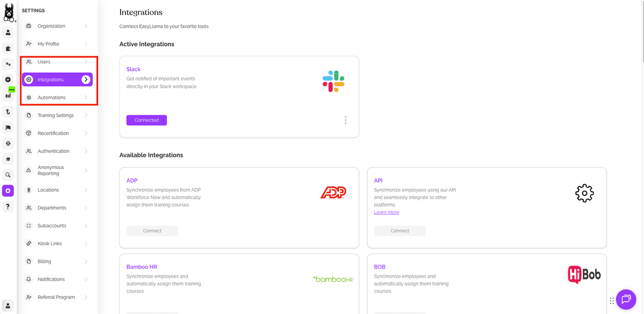Click the purple settings gear icon

coord(8,191)
